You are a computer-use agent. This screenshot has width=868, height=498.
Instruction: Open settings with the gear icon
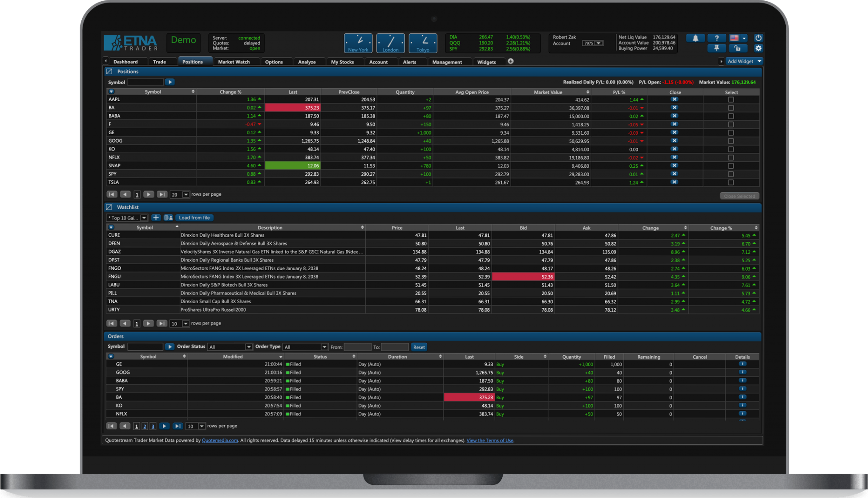point(758,48)
